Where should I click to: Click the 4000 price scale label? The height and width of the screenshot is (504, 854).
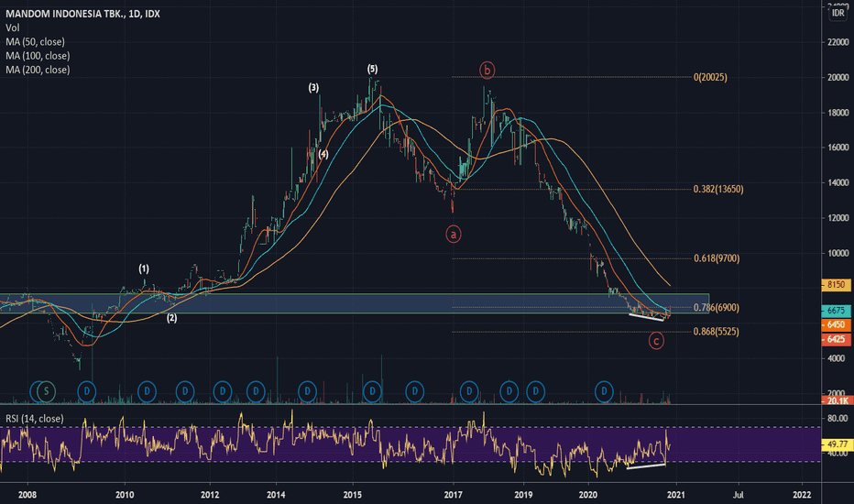(x=838, y=358)
